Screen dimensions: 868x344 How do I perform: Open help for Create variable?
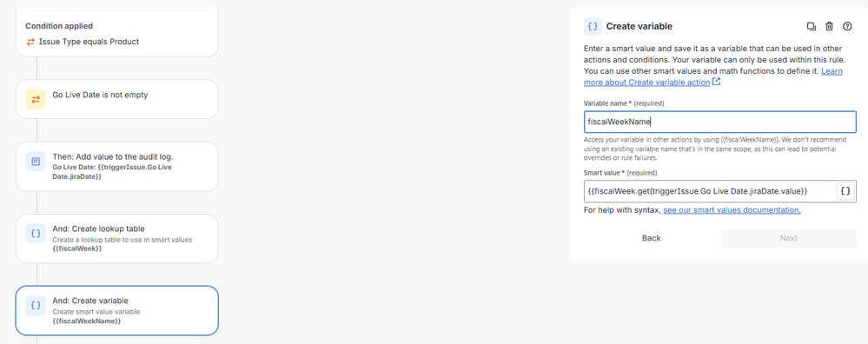tap(847, 27)
